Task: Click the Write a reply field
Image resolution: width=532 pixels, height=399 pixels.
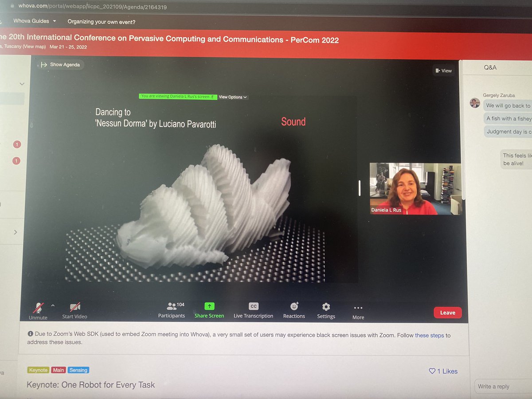Action: tap(503, 386)
